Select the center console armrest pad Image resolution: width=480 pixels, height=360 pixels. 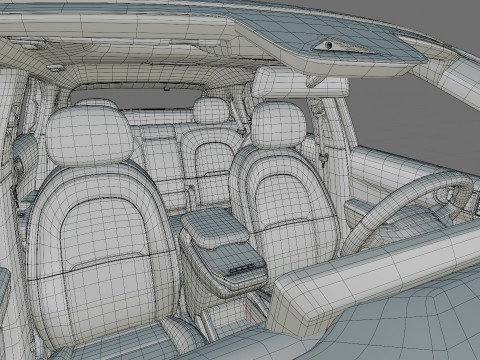click(215, 227)
